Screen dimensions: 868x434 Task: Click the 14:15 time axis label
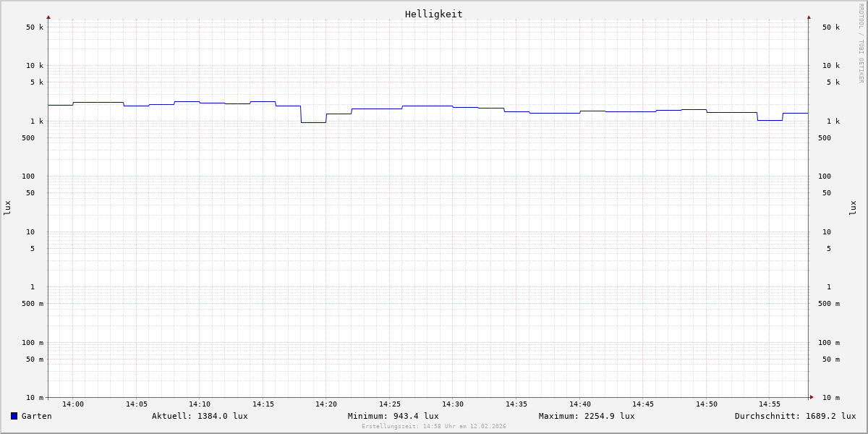click(263, 404)
